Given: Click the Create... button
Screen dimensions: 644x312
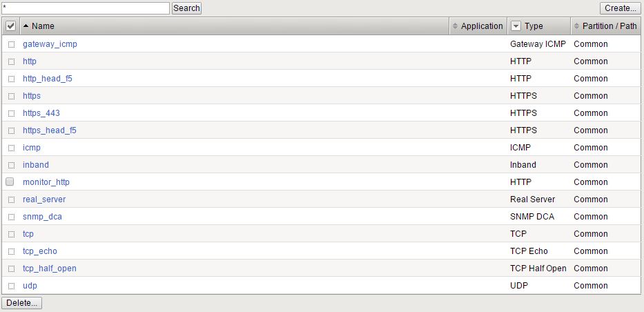Looking at the screenshot, I should pyautogui.click(x=620, y=8).
